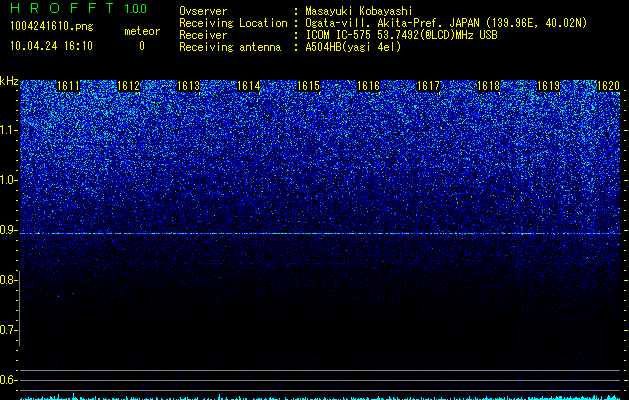Click the 1.0 frequency axis label

[x=7, y=180]
